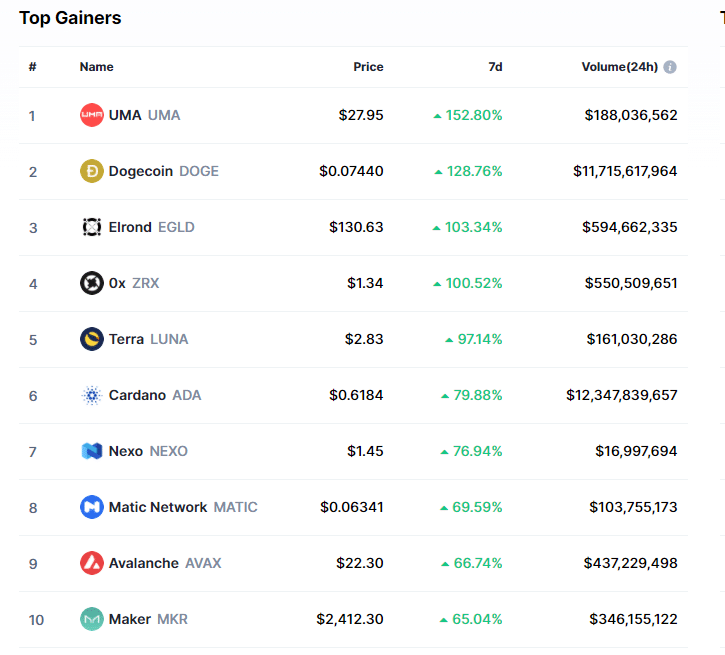
Task: Click the Maker MKR logo icon
Action: coord(91,619)
